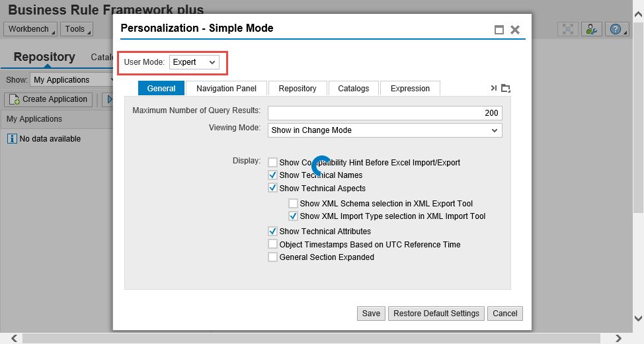Toggle Show Compatibility Hint Before Excel Import/Export
The width and height of the screenshot is (644, 344).
pos(272,162)
